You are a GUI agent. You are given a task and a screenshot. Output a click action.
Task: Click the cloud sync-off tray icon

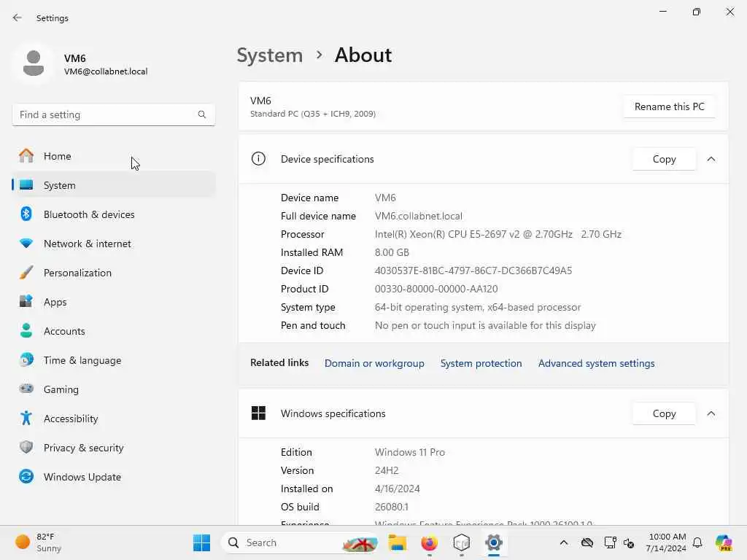(587, 542)
